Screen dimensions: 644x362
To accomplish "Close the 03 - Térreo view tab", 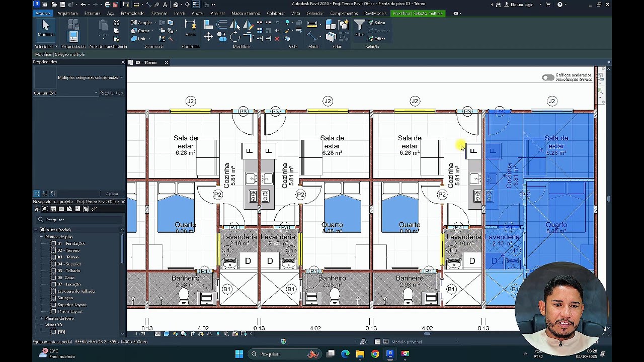I will (166, 62).
